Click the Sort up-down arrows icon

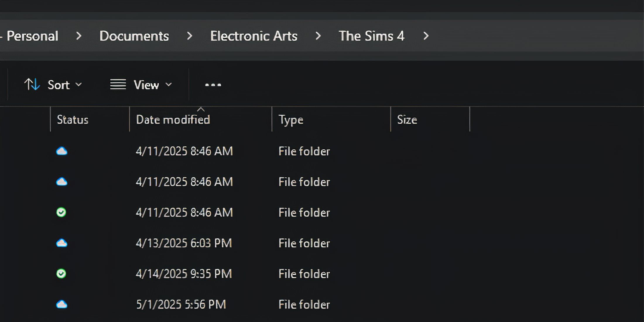(32, 85)
